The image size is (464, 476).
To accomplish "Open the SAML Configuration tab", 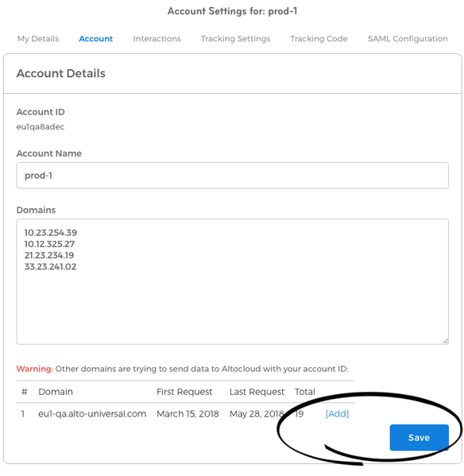I will (408, 39).
